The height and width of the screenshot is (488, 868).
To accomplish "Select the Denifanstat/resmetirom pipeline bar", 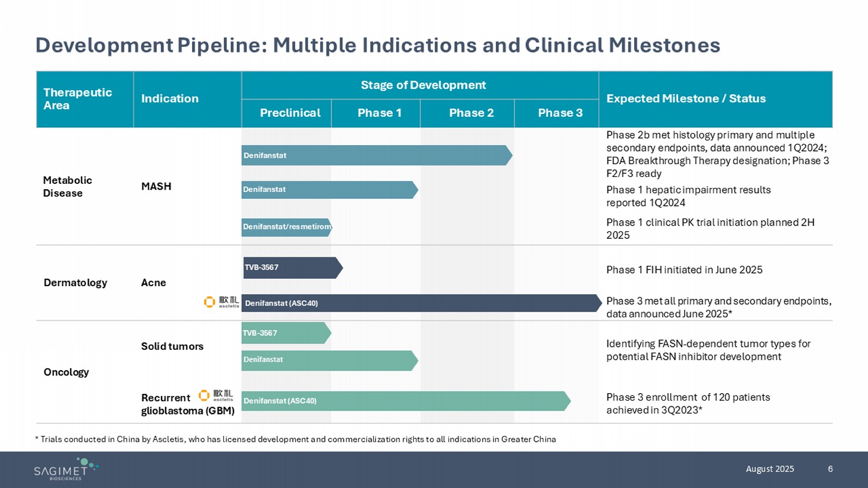I will [286, 227].
